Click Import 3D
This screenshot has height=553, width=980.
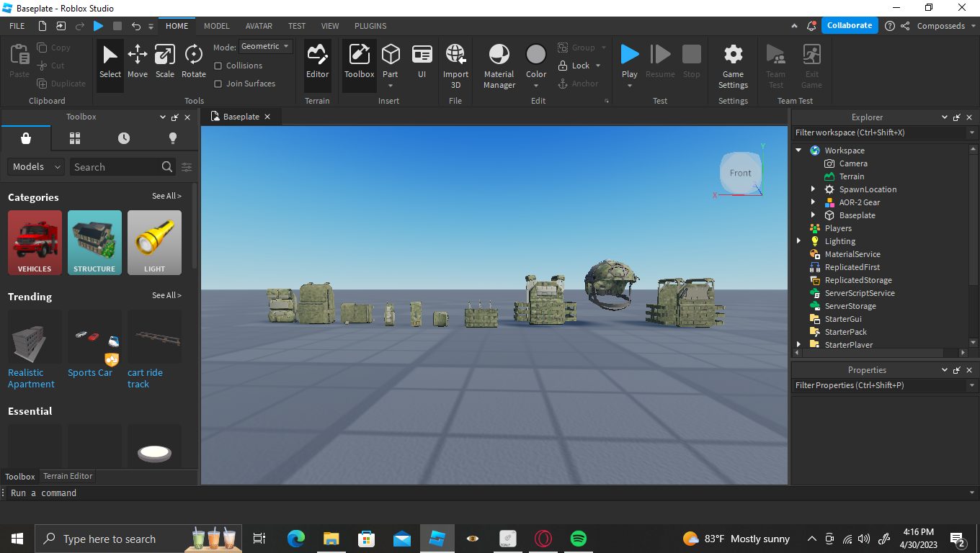pyautogui.click(x=455, y=66)
